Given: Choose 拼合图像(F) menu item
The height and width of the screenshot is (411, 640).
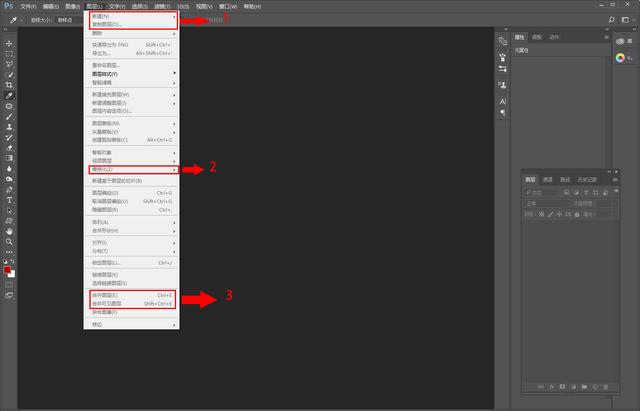Looking at the screenshot, I should tap(131, 312).
